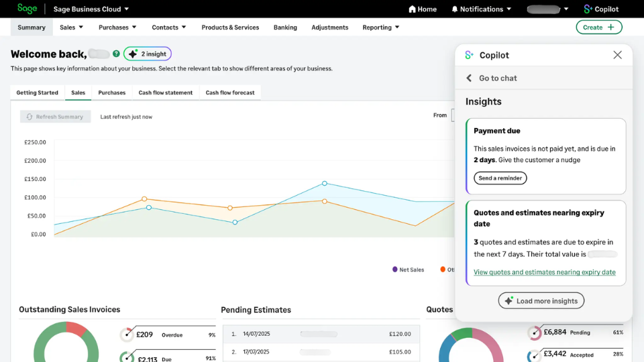Click the £209 Overdue gauge icon
Viewport: 644px width, 362px height.
127,335
